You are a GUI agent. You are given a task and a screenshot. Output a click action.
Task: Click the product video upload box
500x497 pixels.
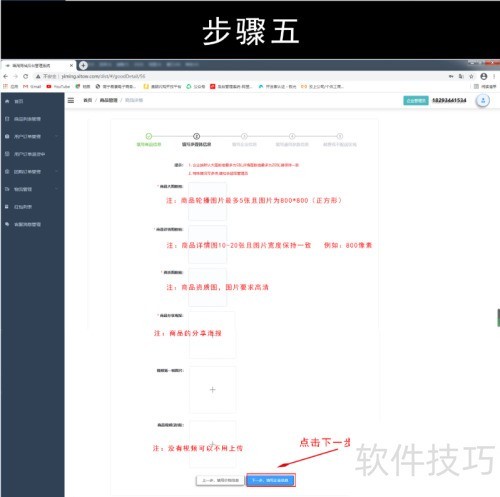point(212,444)
